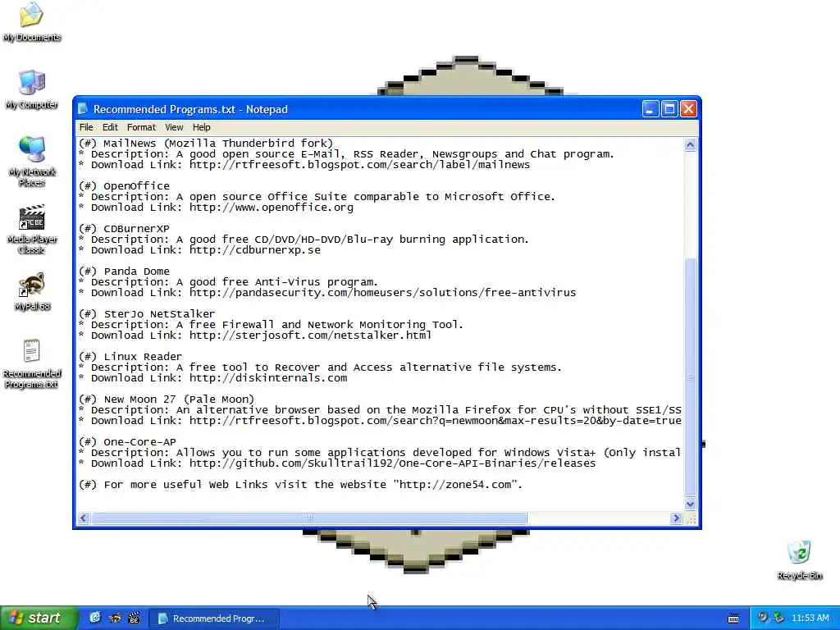Open the View menu in Notepad

click(x=174, y=127)
